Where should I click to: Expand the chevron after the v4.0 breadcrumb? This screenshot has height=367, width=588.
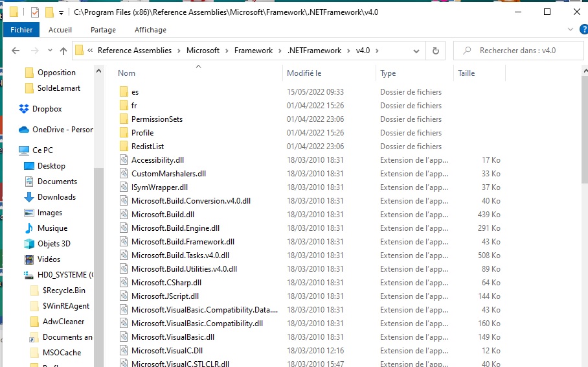tap(377, 51)
